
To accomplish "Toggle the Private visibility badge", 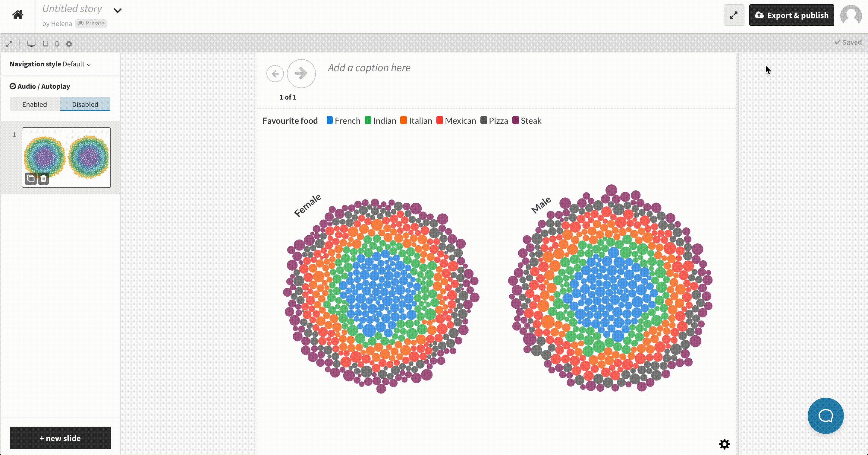I will coord(91,23).
